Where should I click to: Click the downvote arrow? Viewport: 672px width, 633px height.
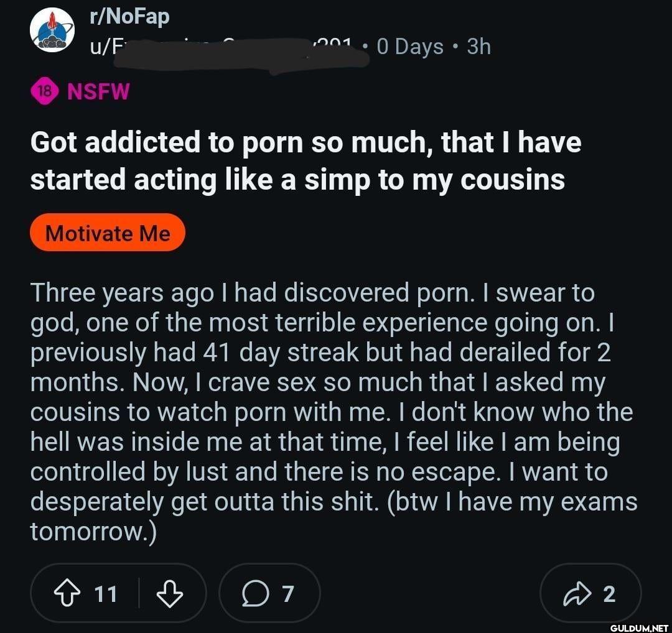click(169, 594)
